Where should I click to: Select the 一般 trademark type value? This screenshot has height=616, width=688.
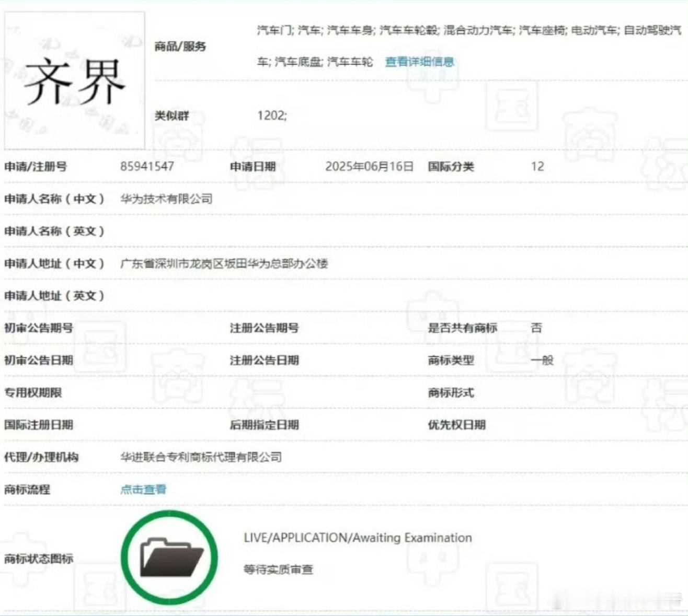[x=542, y=360]
